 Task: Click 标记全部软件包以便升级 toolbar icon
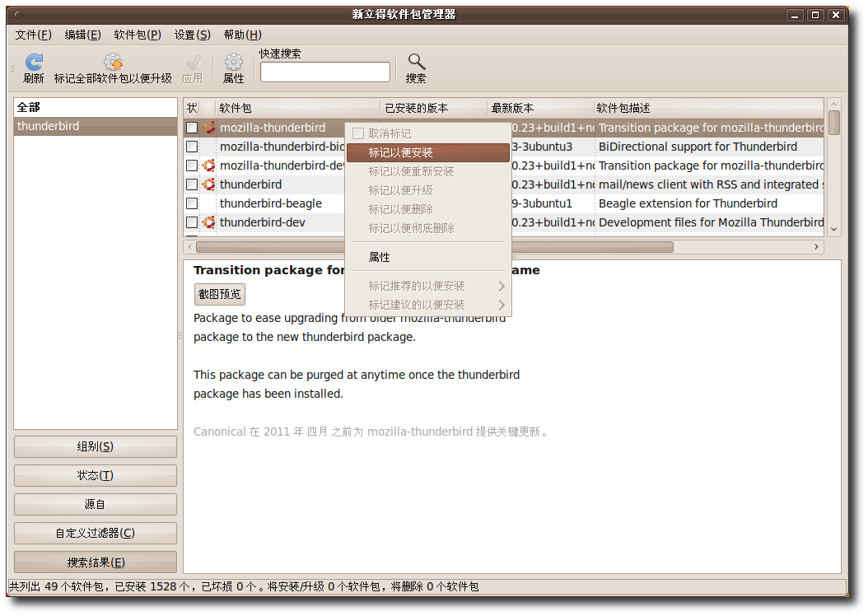(x=113, y=62)
